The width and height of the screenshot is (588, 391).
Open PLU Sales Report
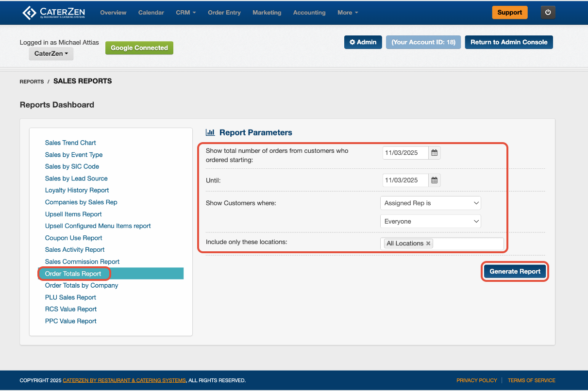tap(70, 297)
